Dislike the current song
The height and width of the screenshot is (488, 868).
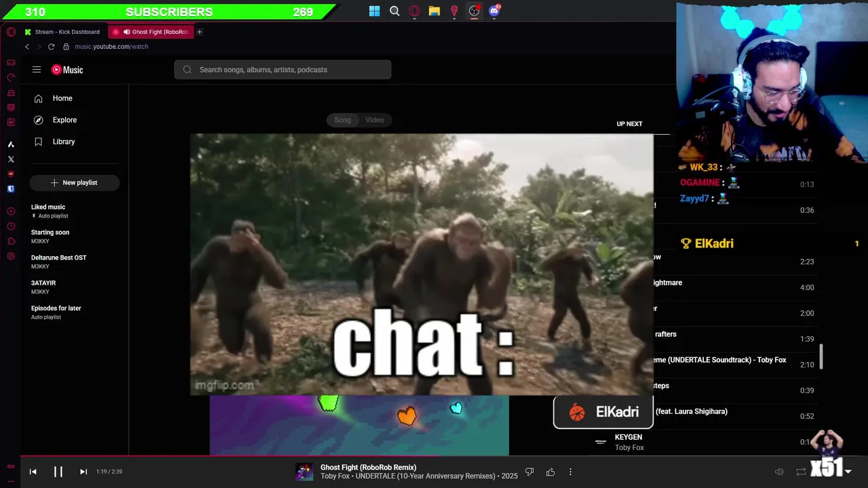[530, 472]
